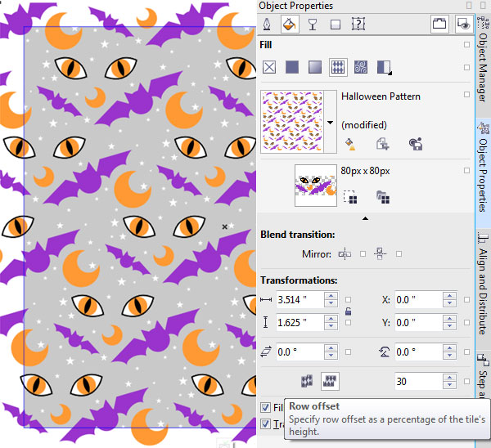This screenshot has width=491, height=448.
Task: Toggle the Transform with object checkbox
Action: 265,424
